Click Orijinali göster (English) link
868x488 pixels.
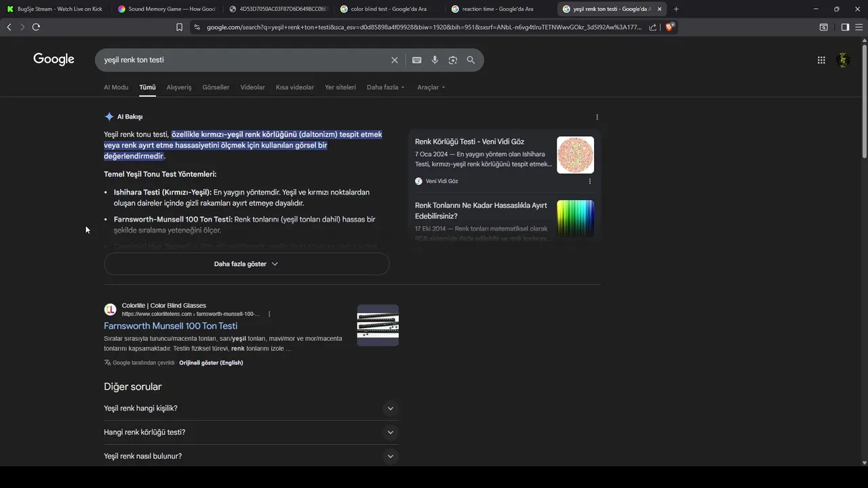point(211,363)
